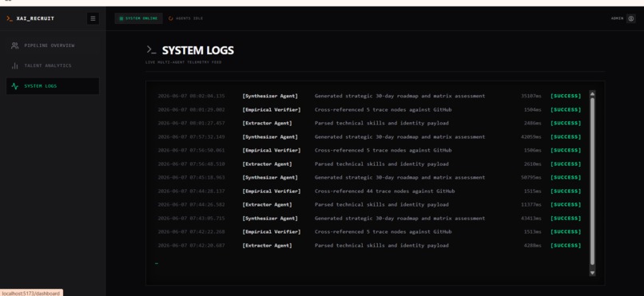Click the 1515ms duration value
The image size is (644, 296).
pyautogui.click(x=533, y=191)
